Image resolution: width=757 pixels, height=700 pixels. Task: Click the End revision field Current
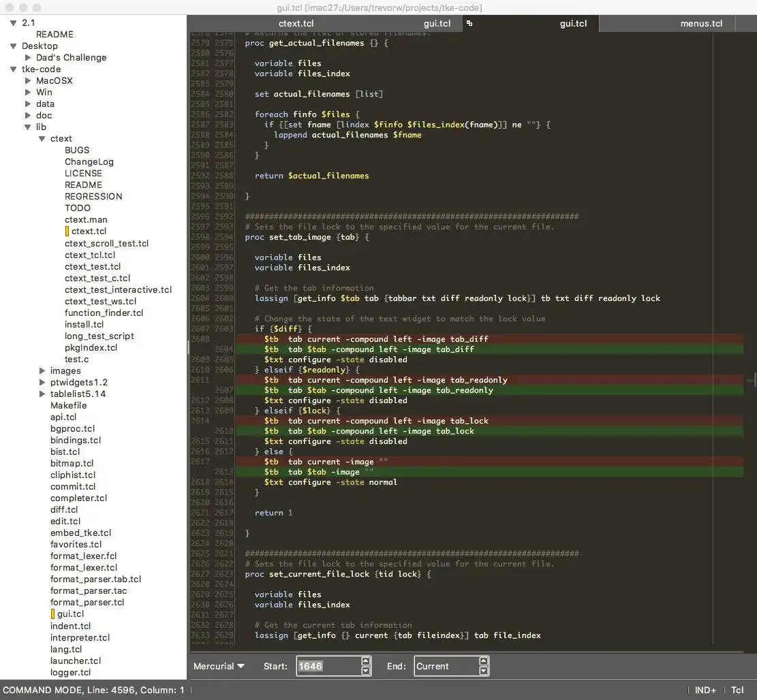coord(446,666)
